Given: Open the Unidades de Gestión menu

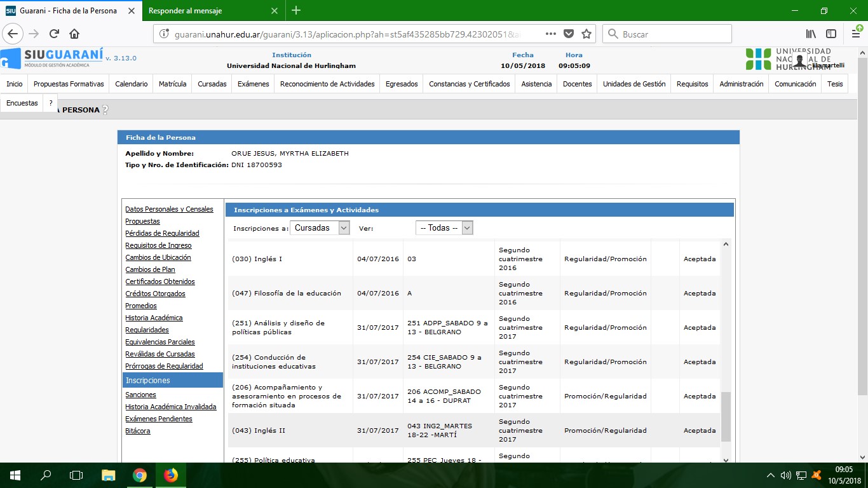Looking at the screenshot, I should 634,84.
